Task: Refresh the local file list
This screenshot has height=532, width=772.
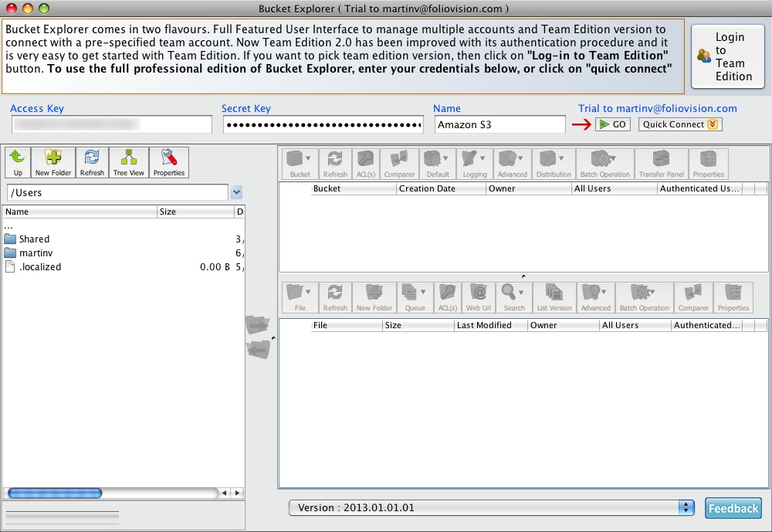Action: tap(92, 163)
